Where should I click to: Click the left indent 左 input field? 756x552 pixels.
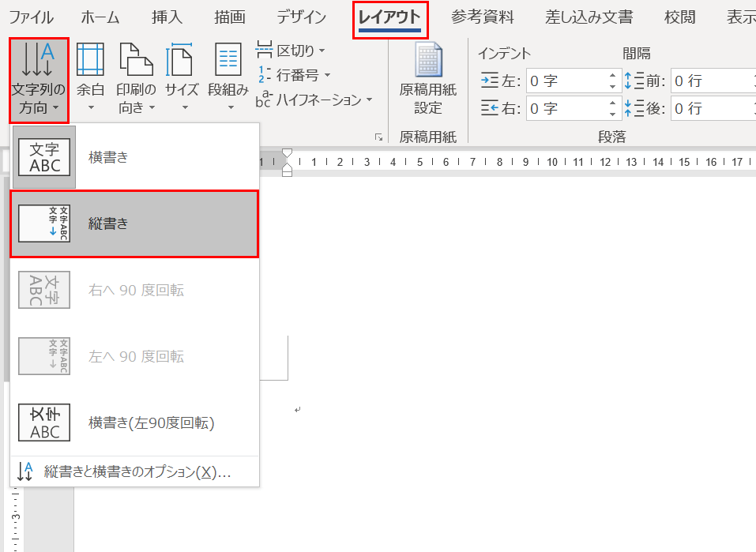(x=566, y=81)
